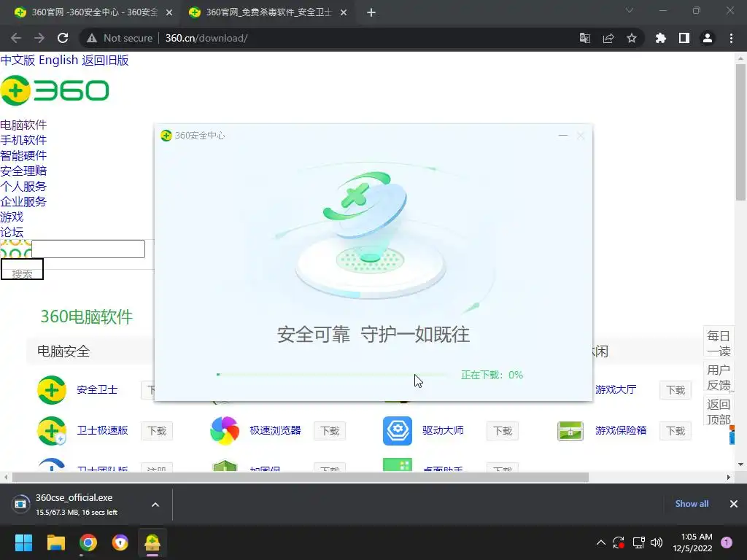Open notification badge in taskbar

(x=727, y=542)
